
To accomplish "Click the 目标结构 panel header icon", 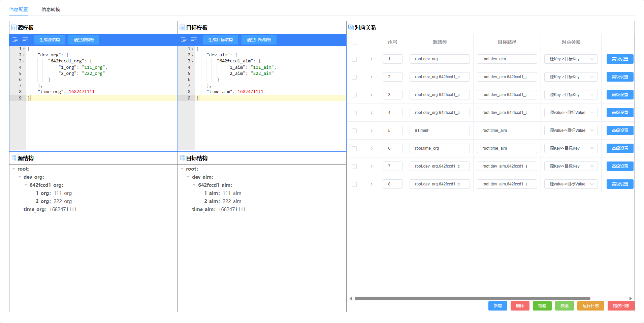I will point(182,158).
